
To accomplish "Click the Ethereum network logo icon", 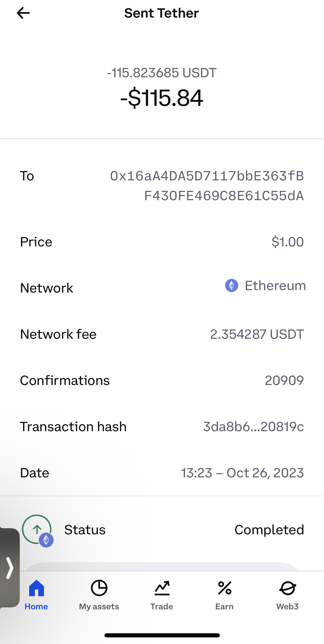I will 232,285.
